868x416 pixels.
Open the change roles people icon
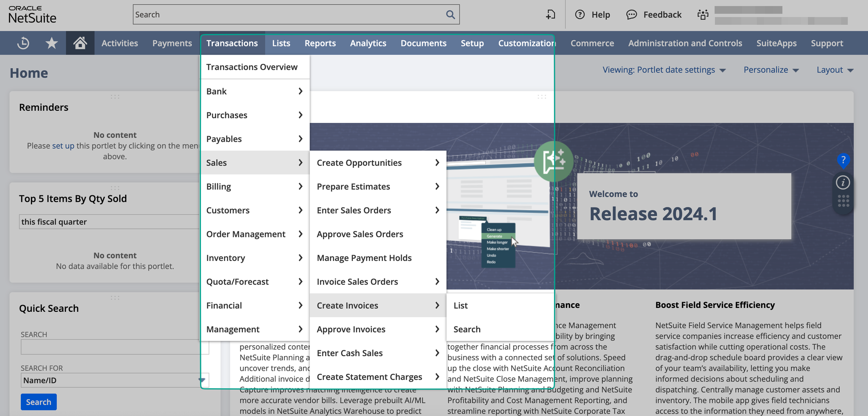click(x=703, y=15)
